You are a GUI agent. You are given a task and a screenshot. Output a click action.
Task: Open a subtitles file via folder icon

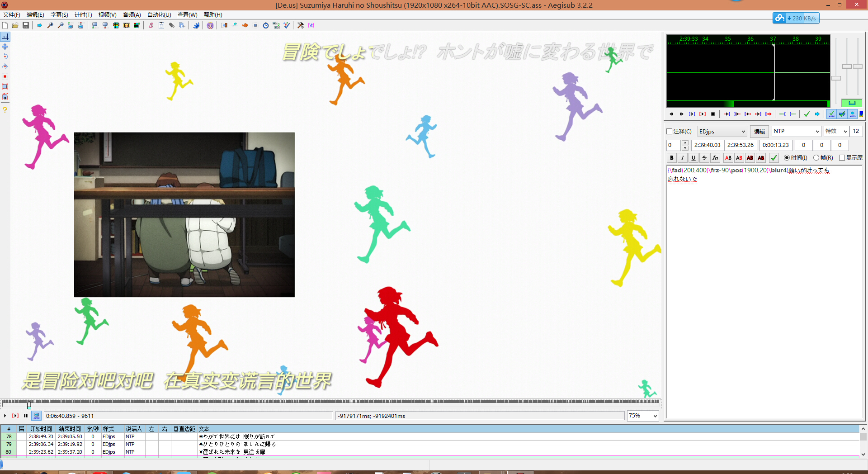coord(15,25)
